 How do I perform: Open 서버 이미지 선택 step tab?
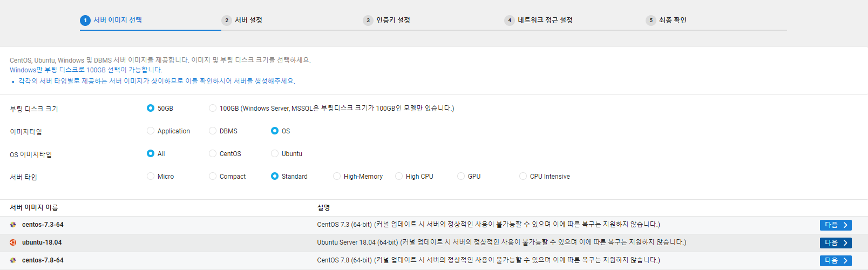coord(118,20)
